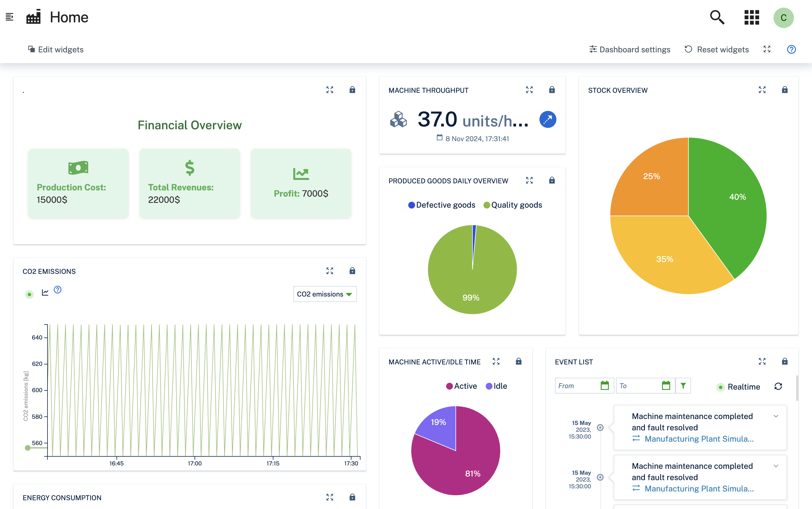Toggle Quality goods legend item
The width and height of the screenshot is (812, 509).
[x=513, y=205]
